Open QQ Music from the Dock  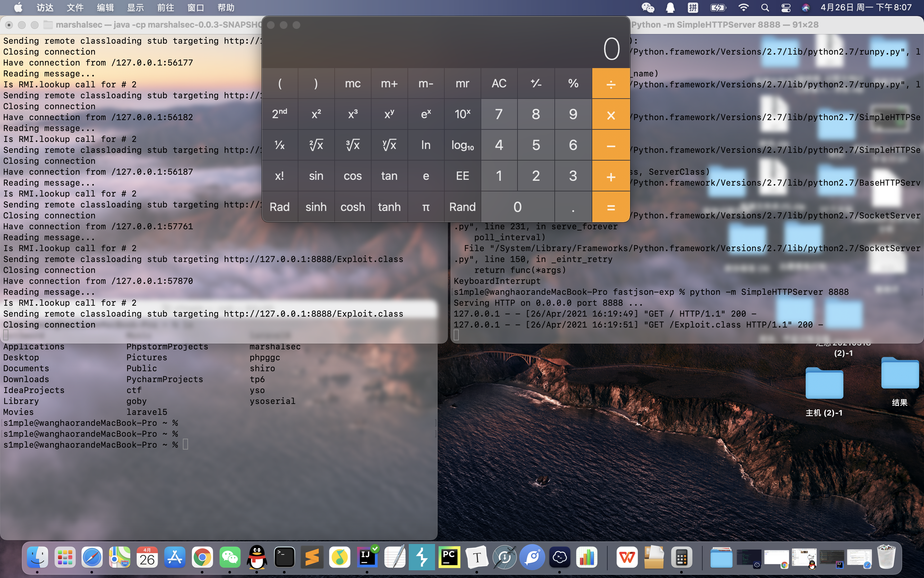[x=339, y=557]
